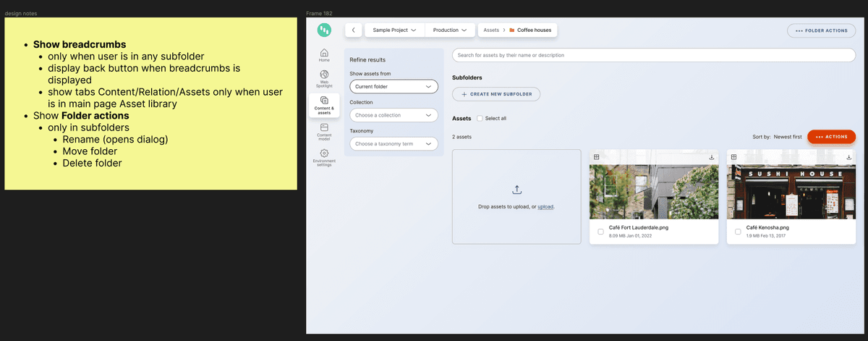Toggle the Select all checkbox
Screen dimensions: 868x341
[480, 118]
